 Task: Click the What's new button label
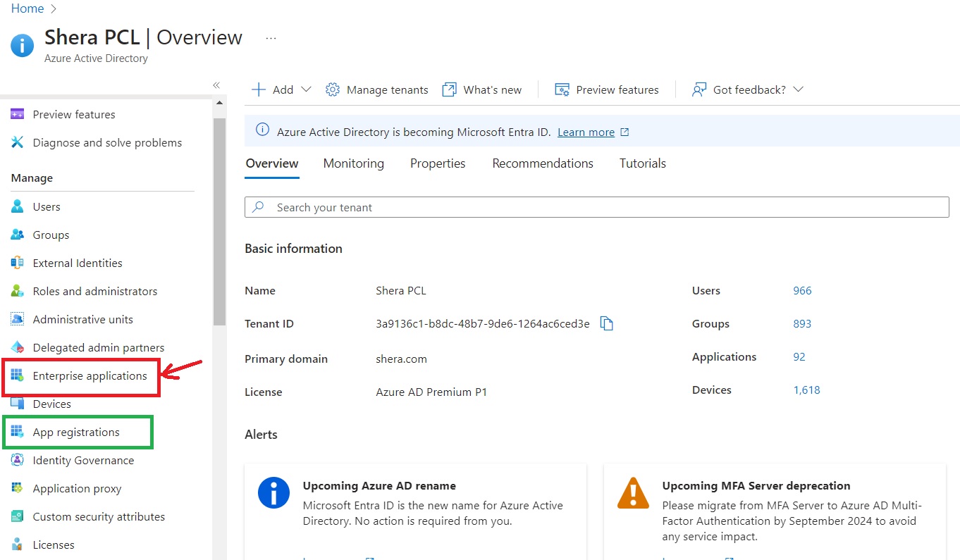493,89
